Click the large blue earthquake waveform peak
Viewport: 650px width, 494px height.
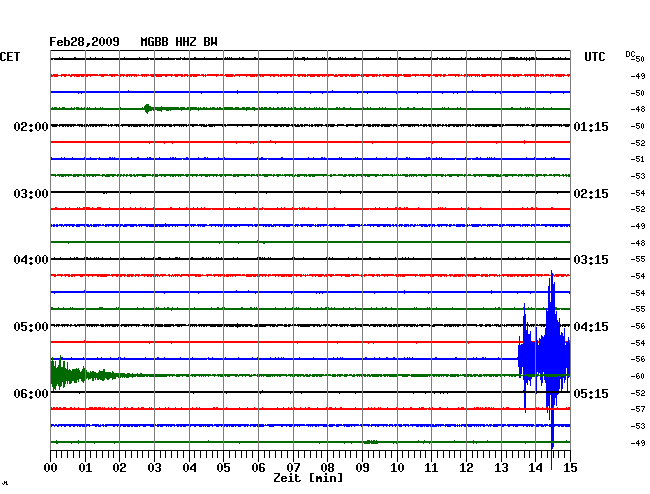(552, 359)
